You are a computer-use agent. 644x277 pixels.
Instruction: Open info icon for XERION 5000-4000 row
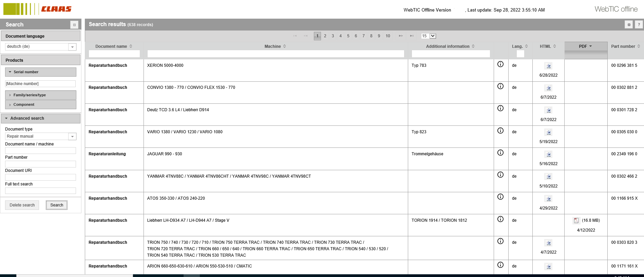pos(500,64)
